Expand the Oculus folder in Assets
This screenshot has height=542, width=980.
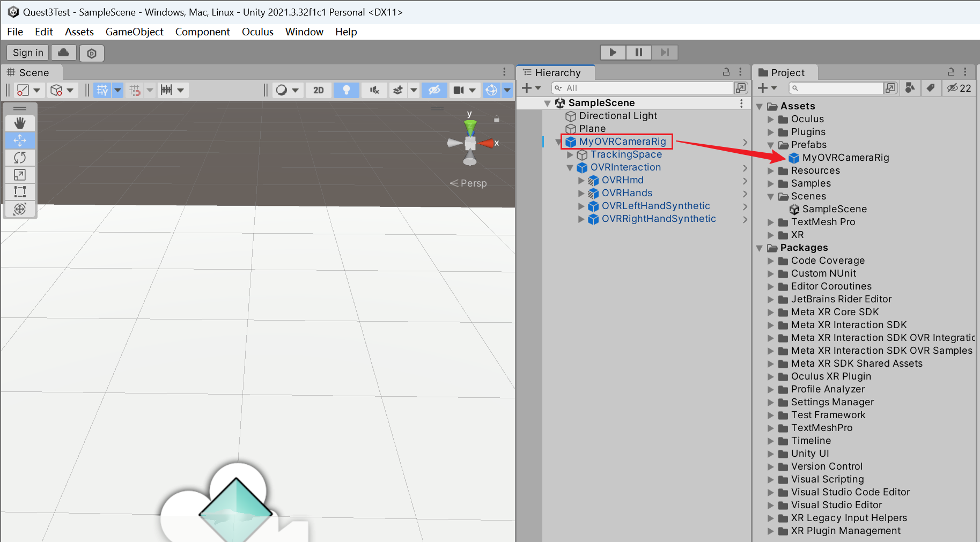[771, 120]
